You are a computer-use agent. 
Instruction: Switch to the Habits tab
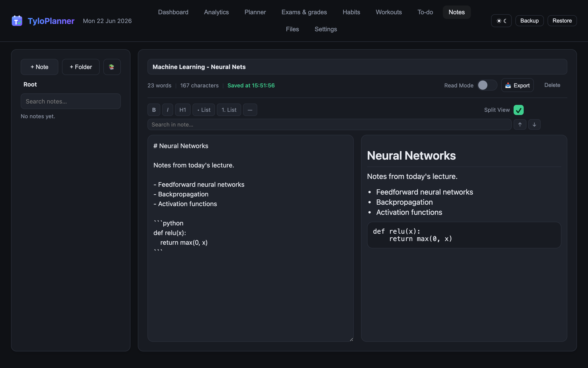coord(351,12)
